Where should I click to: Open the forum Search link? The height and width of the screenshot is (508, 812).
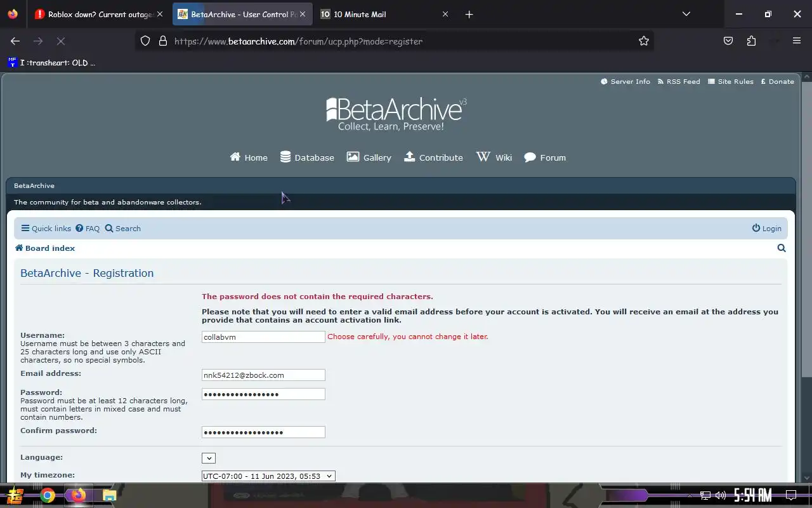123,229
